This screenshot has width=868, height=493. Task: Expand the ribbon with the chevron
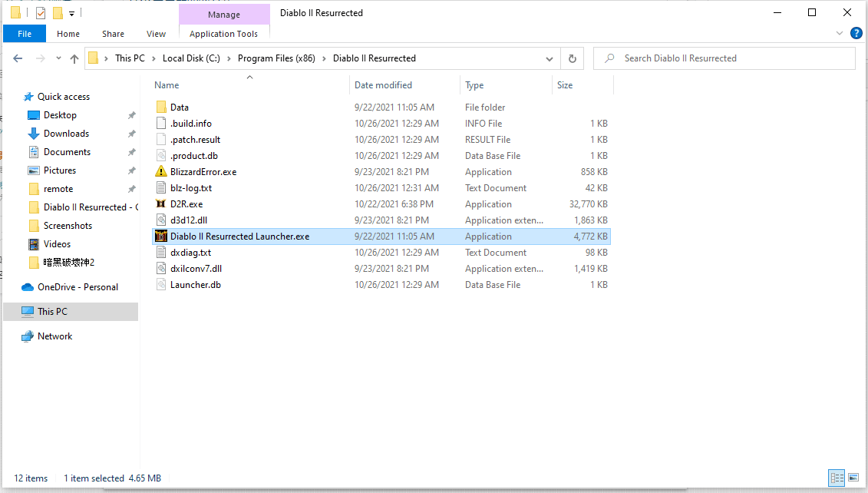839,33
